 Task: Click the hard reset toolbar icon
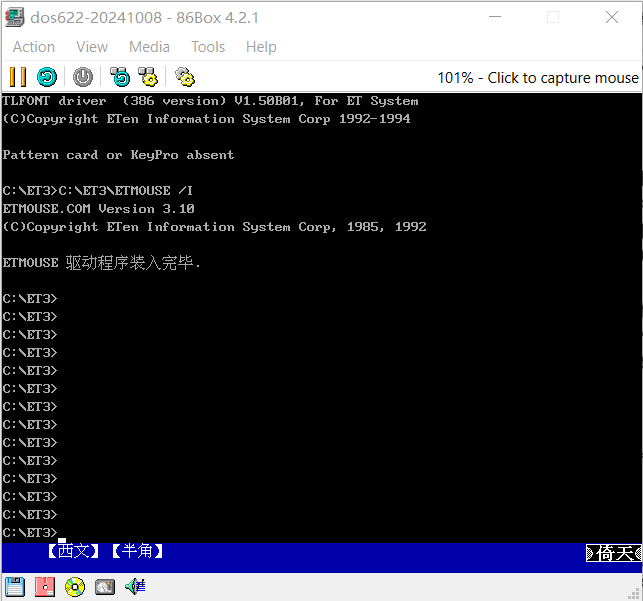(47, 77)
